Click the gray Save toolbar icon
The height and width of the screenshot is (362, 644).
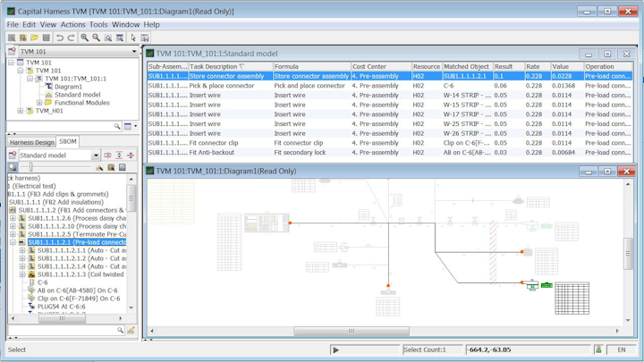[47, 38]
